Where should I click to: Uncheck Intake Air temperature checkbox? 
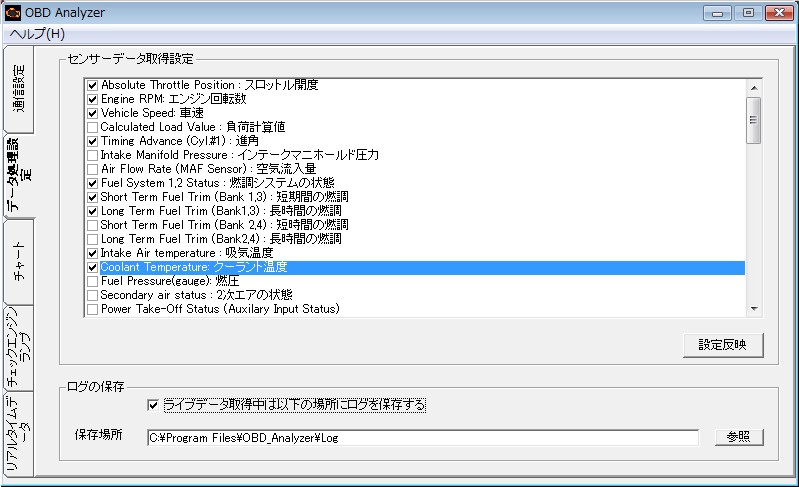[x=92, y=253]
